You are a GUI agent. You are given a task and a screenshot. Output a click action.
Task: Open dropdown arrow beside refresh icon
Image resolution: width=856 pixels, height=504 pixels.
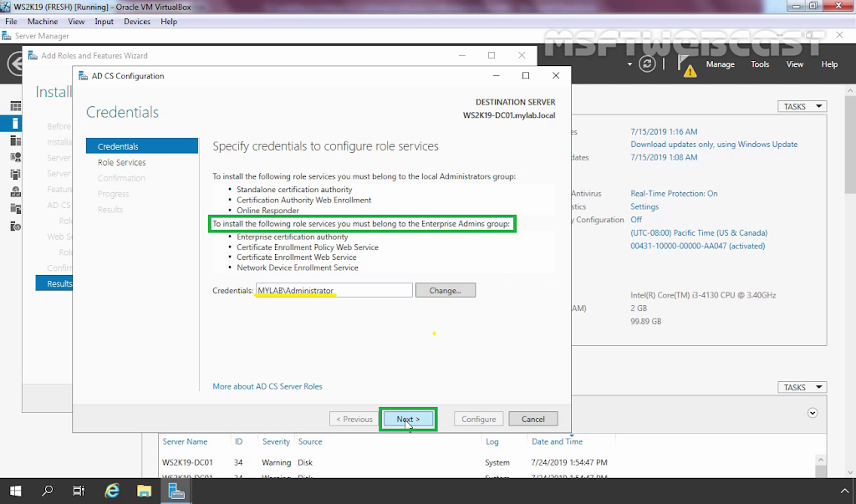coord(629,64)
